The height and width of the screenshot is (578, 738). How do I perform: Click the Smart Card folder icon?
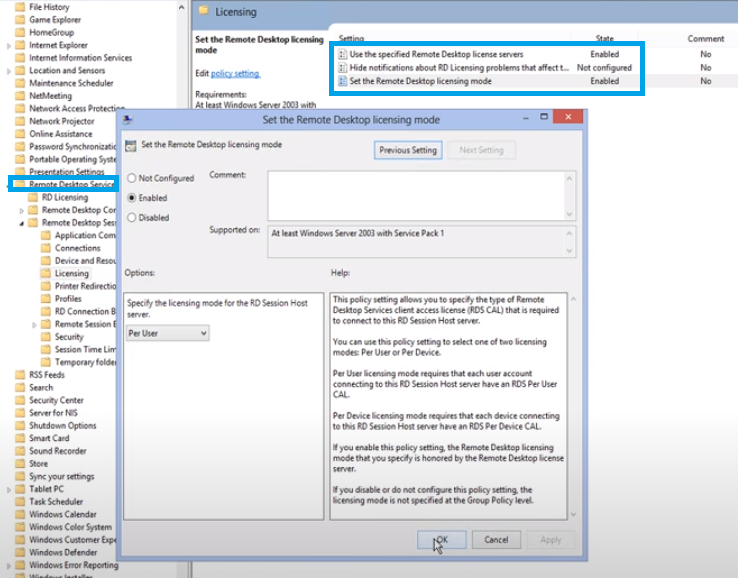pos(20,439)
